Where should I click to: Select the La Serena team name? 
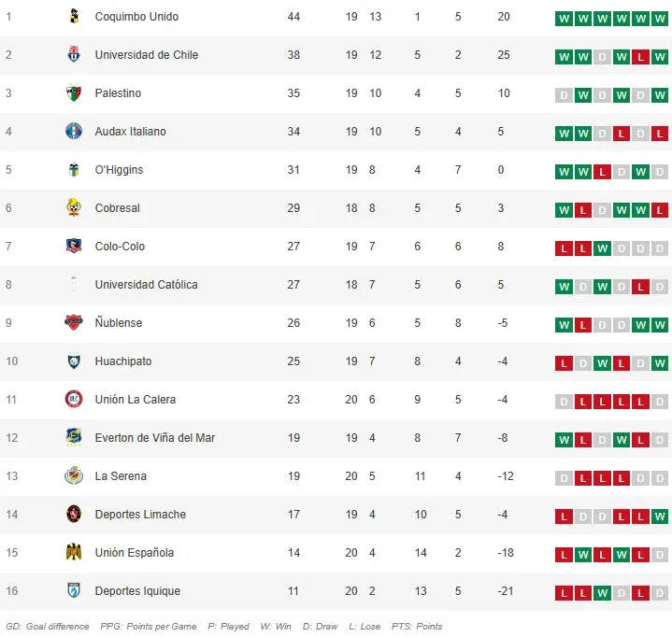[x=121, y=476]
